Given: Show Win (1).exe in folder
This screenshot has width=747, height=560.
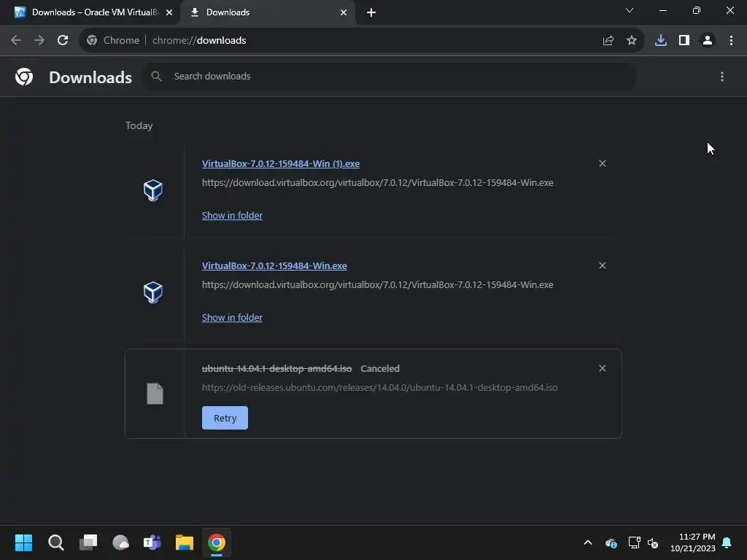Looking at the screenshot, I should click(x=232, y=215).
